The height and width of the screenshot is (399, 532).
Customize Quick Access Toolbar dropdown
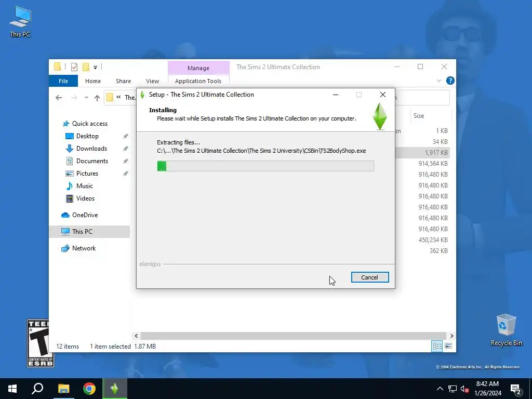[x=96, y=68]
